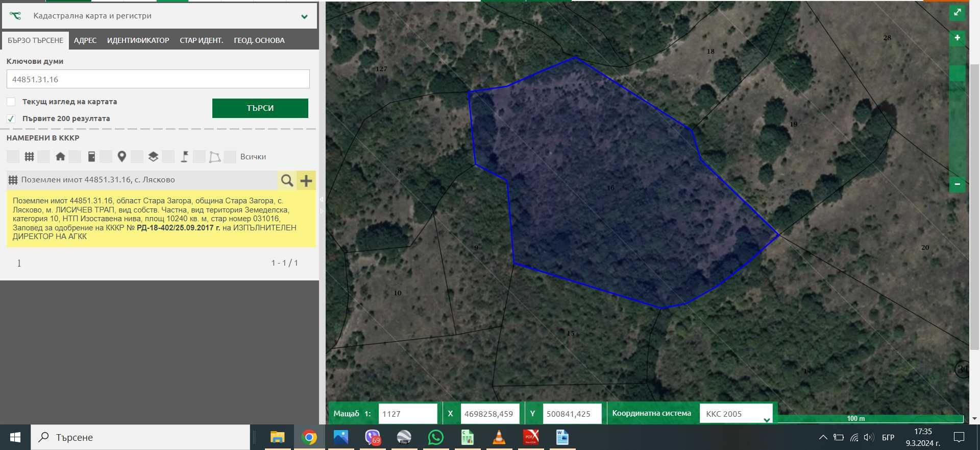Viewport: 980px width, 450px height.
Task: Toggle fullscreen map with arrows icon
Action: point(957,13)
